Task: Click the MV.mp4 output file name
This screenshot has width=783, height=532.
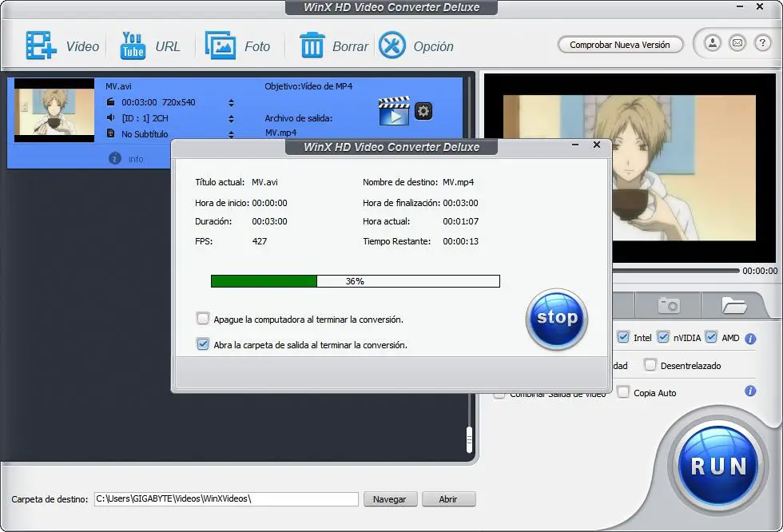Action: click(280, 133)
